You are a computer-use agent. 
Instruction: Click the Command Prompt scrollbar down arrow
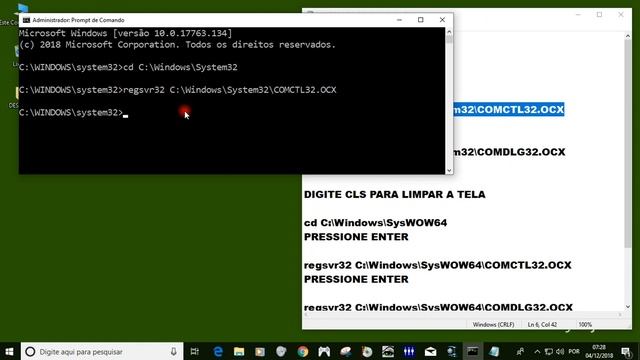coord(449,171)
